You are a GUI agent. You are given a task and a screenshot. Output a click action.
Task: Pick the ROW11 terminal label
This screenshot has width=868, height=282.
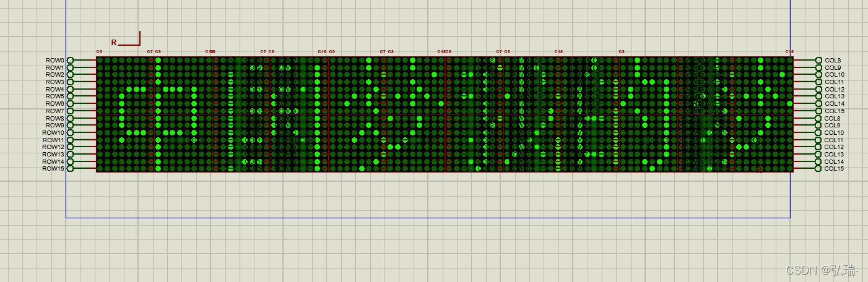[x=53, y=140]
